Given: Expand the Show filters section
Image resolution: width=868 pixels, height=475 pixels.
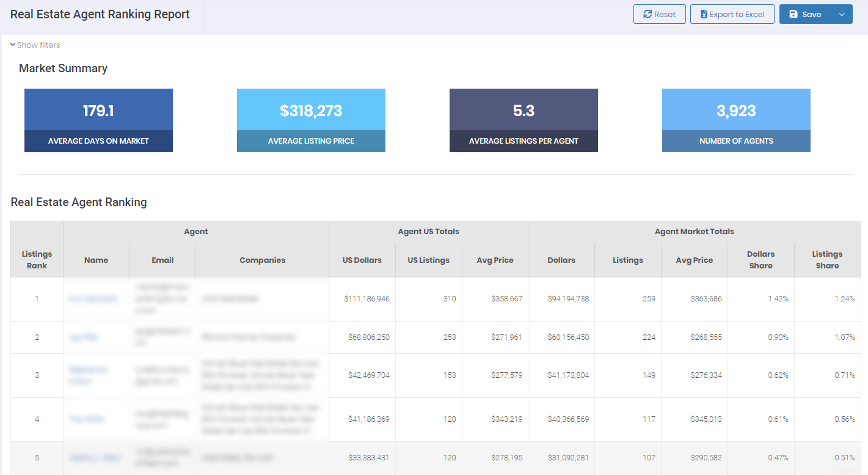Looking at the screenshot, I should pos(35,45).
